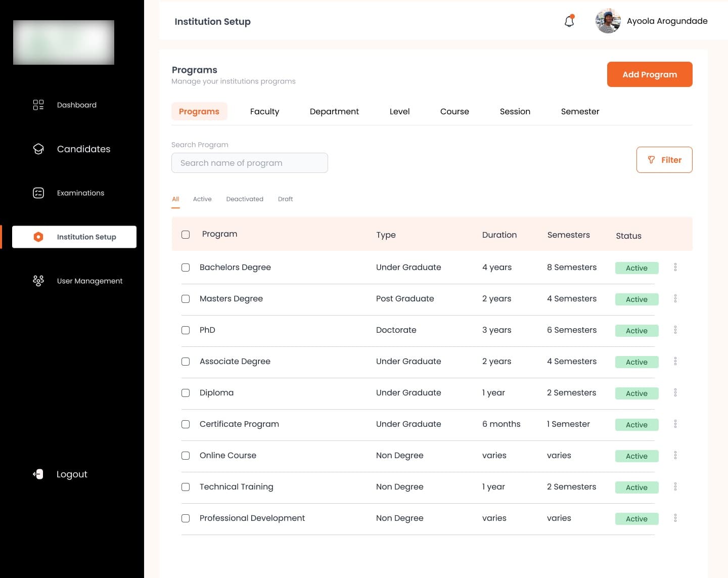This screenshot has width=728, height=578.
Task: Click the Candidates graduation cap icon
Action: point(38,149)
